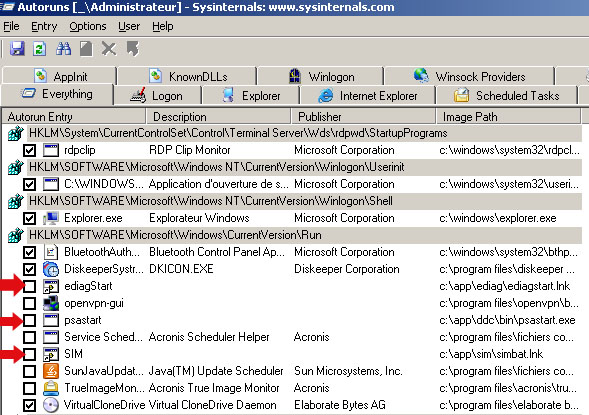Viewport: 589px width, 415px height.
Task: Open the User menu
Action: tap(129, 26)
